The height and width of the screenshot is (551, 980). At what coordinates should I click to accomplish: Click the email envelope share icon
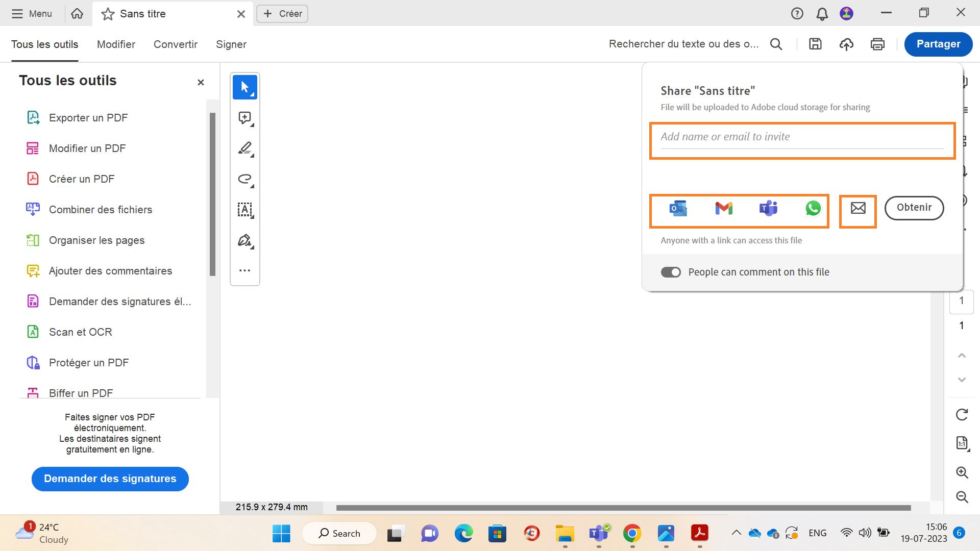(858, 208)
